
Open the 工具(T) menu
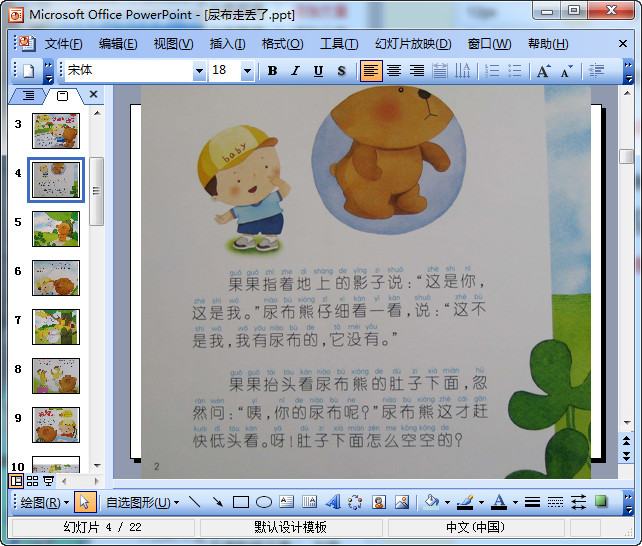pyautogui.click(x=339, y=44)
